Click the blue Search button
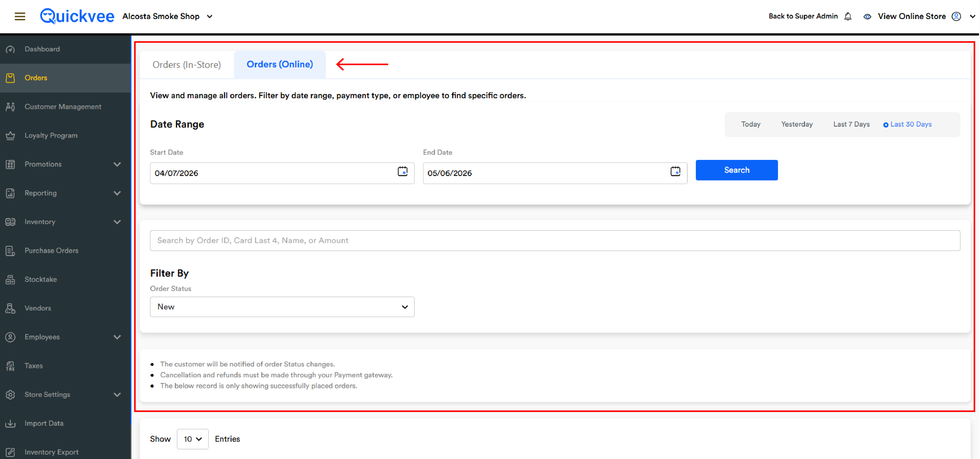 click(737, 170)
